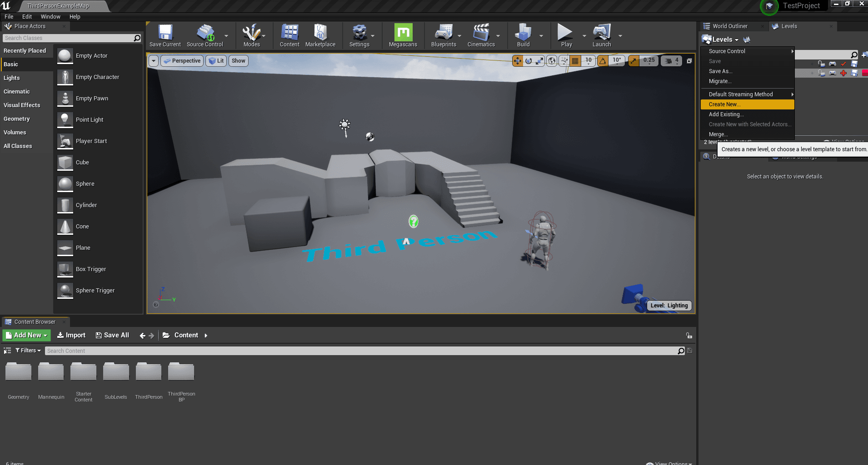
Task: Open Default Streaming Method submenu
Action: click(747, 94)
